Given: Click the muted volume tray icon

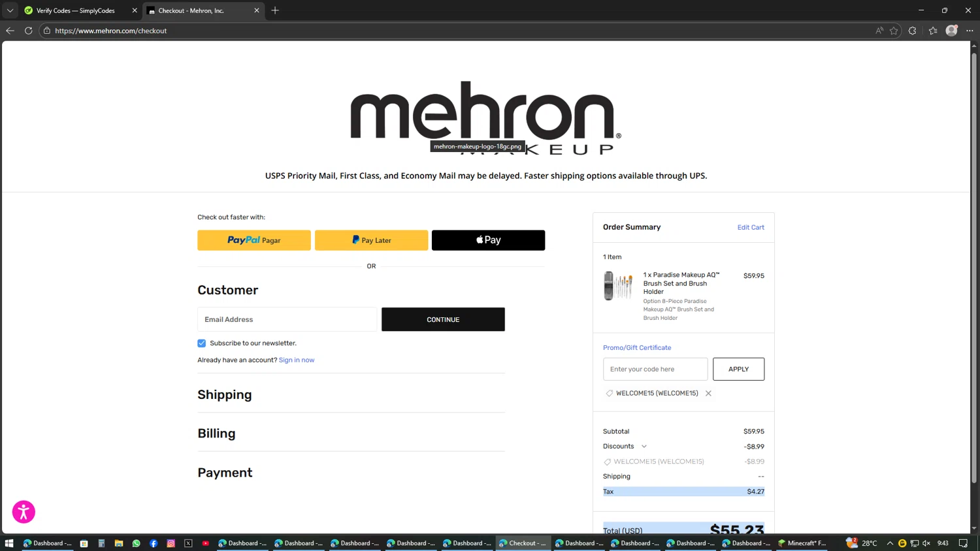Looking at the screenshot, I should (926, 543).
